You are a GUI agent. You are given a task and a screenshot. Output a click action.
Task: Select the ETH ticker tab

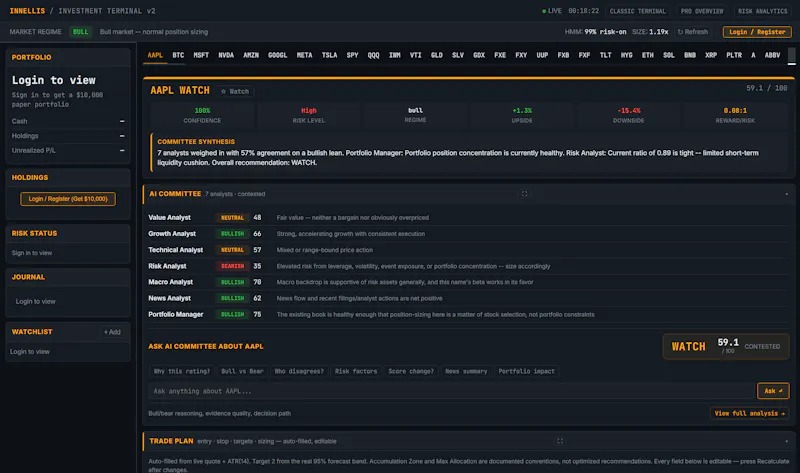click(647, 55)
